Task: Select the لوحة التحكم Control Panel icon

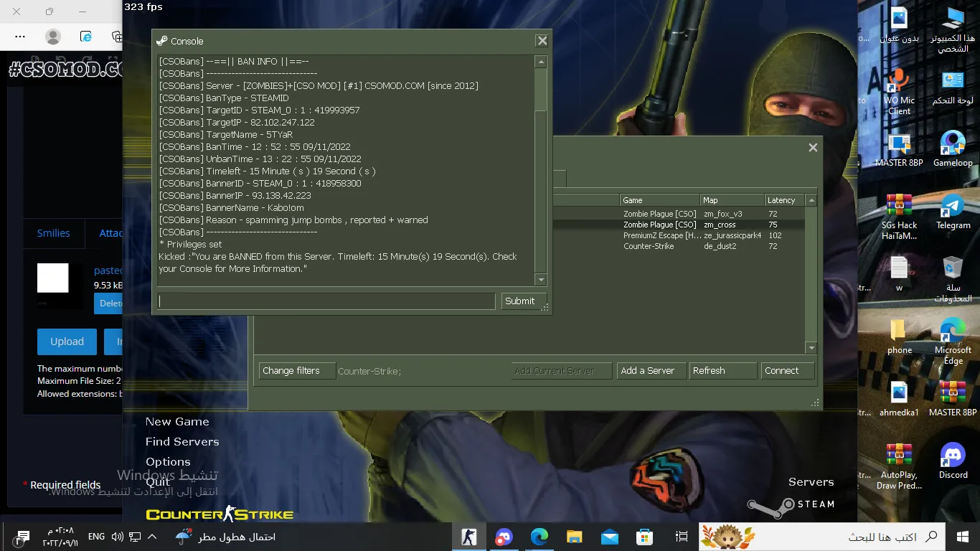Action: (953, 88)
